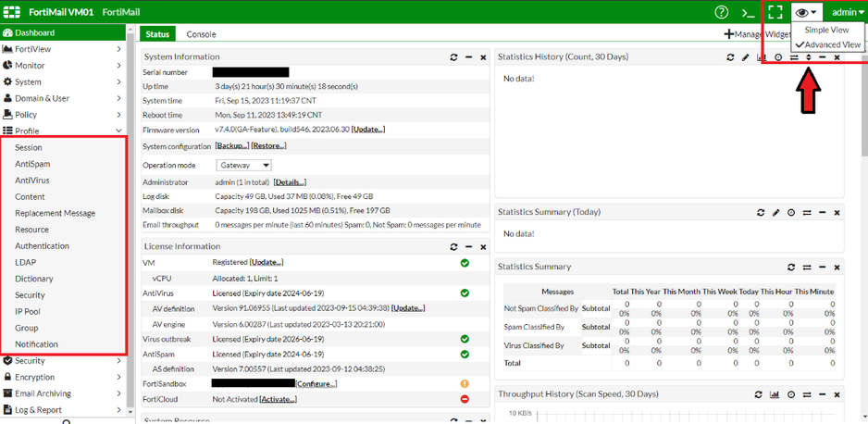The width and height of the screenshot is (868, 424).
Task: Refresh the System Information widget
Action: coord(454,57)
